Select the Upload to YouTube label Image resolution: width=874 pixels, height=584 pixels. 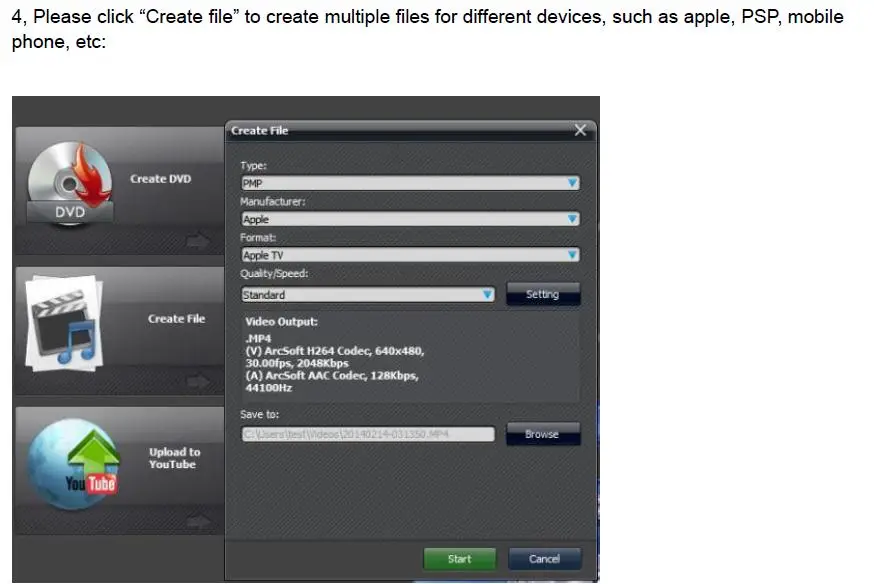174,458
